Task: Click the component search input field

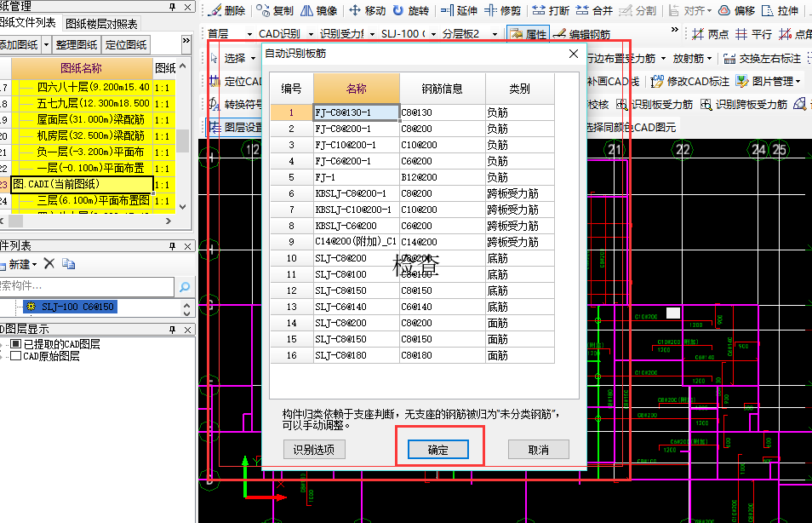Action: (x=87, y=286)
